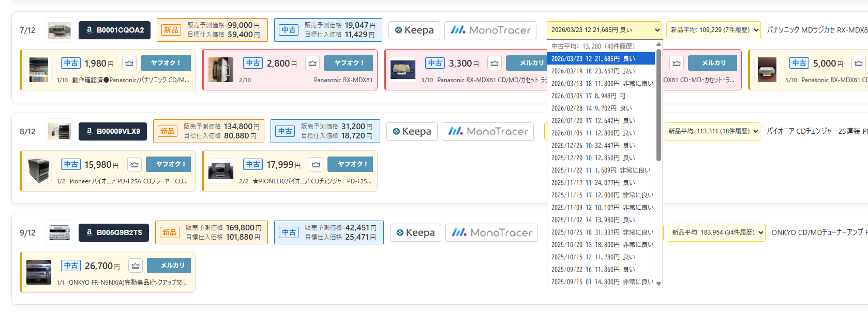Click the crown icon beside the 2,800円 listing

[312, 63]
